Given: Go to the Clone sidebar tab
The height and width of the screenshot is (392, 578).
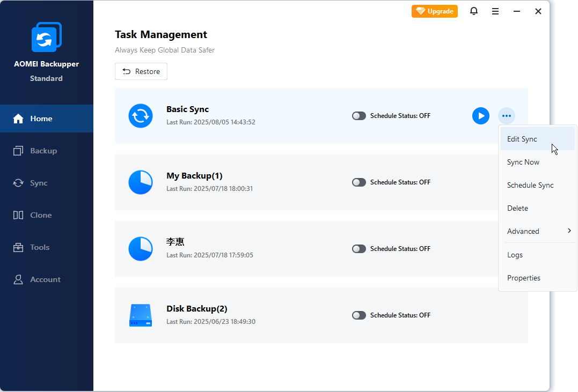Looking at the screenshot, I should 41,215.
